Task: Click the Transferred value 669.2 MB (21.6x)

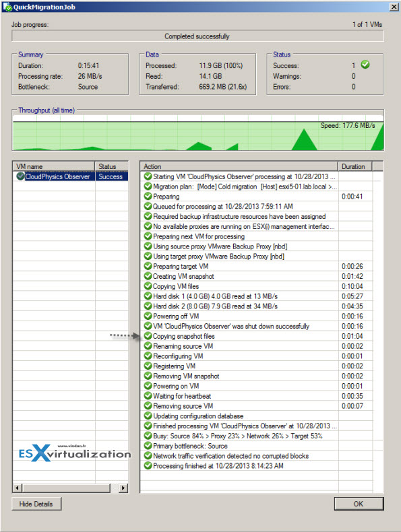Action: (222, 86)
